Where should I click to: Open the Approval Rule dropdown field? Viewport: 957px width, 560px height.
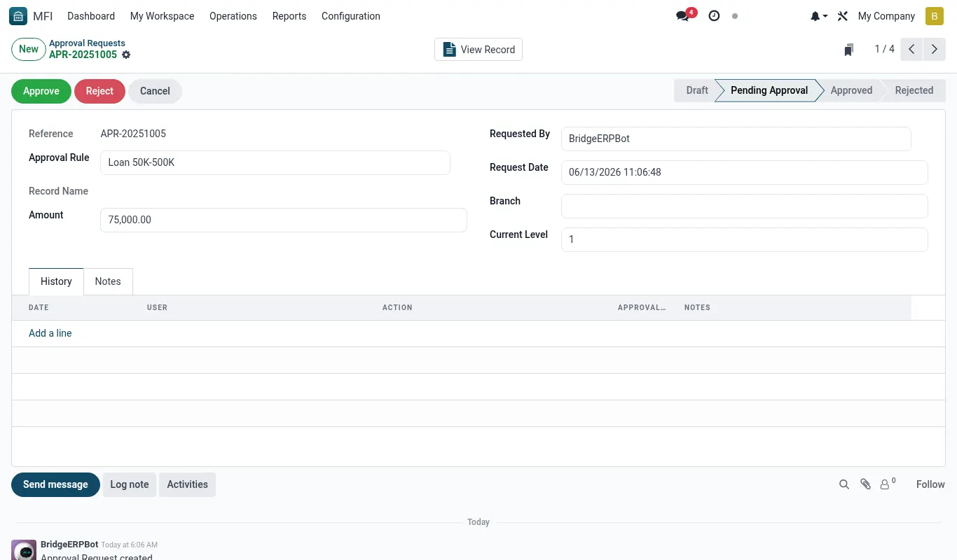point(275,162)
